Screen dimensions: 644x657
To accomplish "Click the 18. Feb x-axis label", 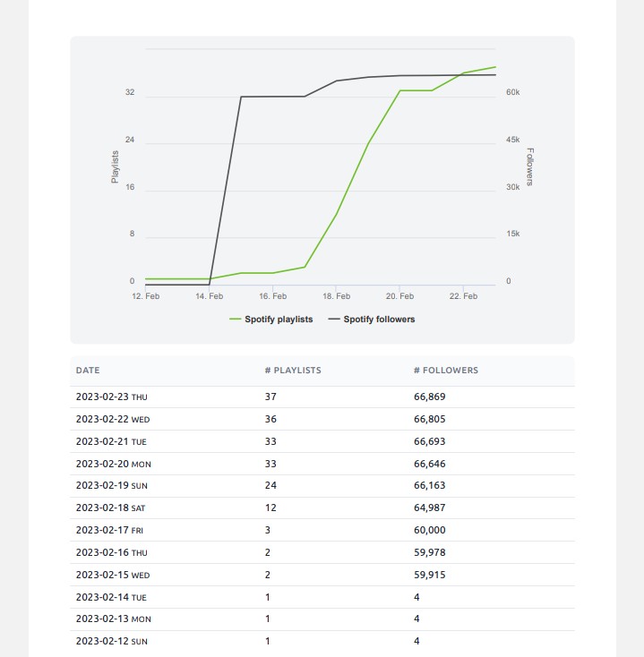I will tap(336, 296).
